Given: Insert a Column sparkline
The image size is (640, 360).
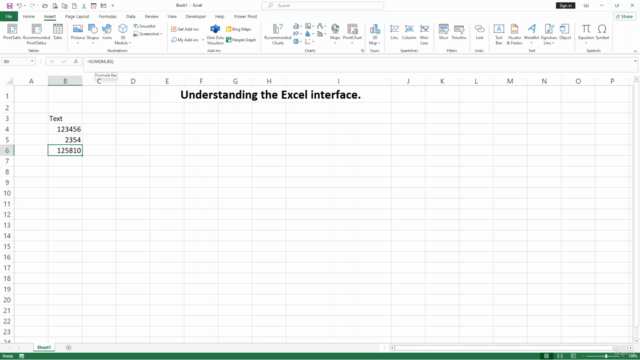Looking at the screenshot, I should pos(409,32).
